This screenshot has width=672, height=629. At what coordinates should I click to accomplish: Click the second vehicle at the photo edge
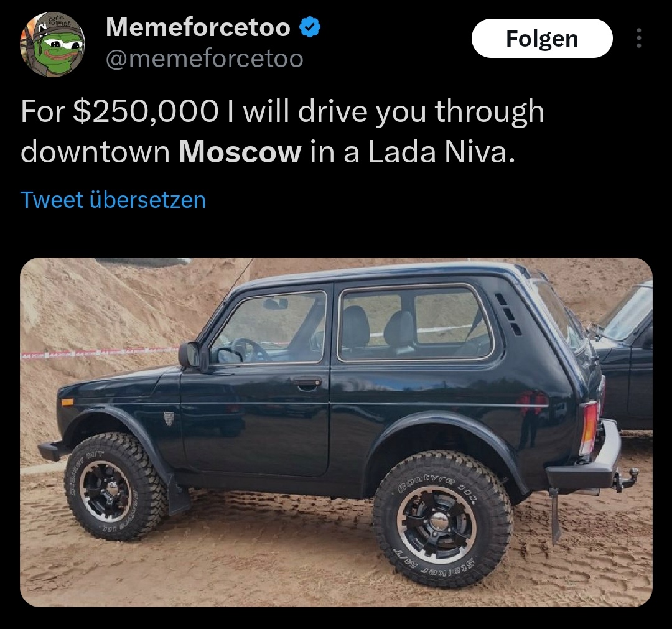point(625,356)
